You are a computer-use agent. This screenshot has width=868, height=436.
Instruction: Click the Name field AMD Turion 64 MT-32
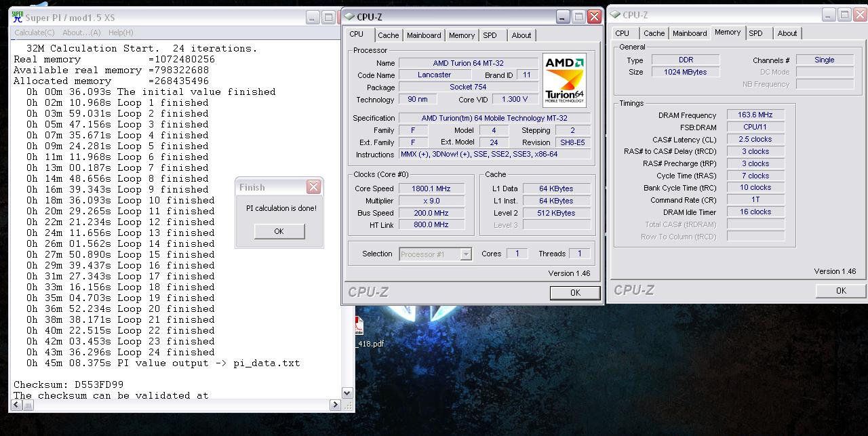468,63
